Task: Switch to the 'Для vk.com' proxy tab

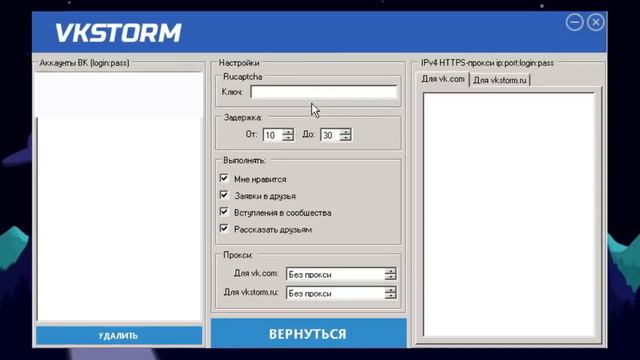Action: 443,79
